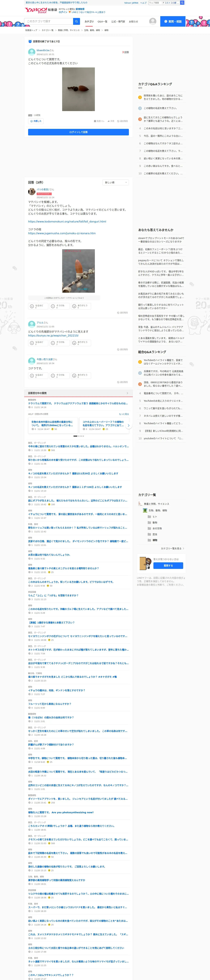Screen dimensions: 210x980
Task: Open the ヘルプ header link
Action: point(143,3)
